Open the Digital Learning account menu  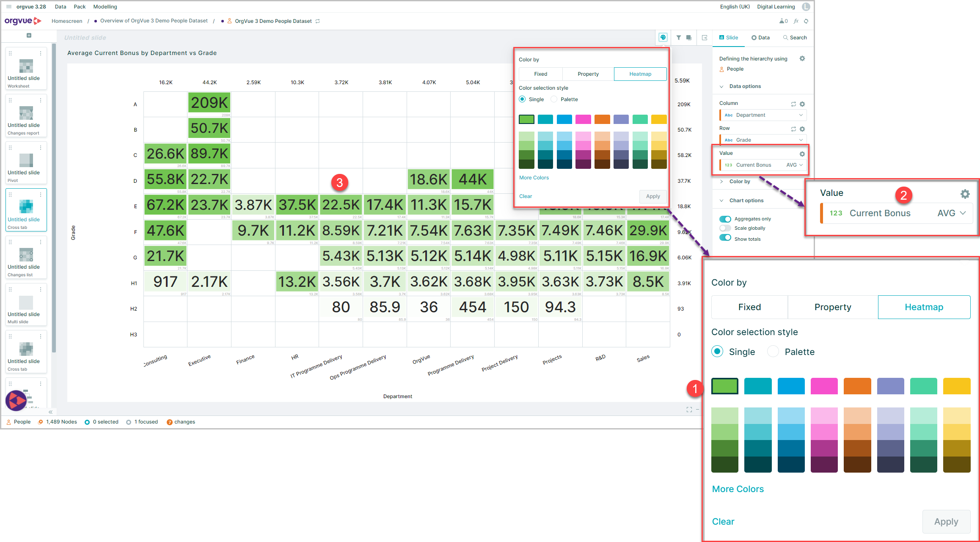click(x=776, y=7)
